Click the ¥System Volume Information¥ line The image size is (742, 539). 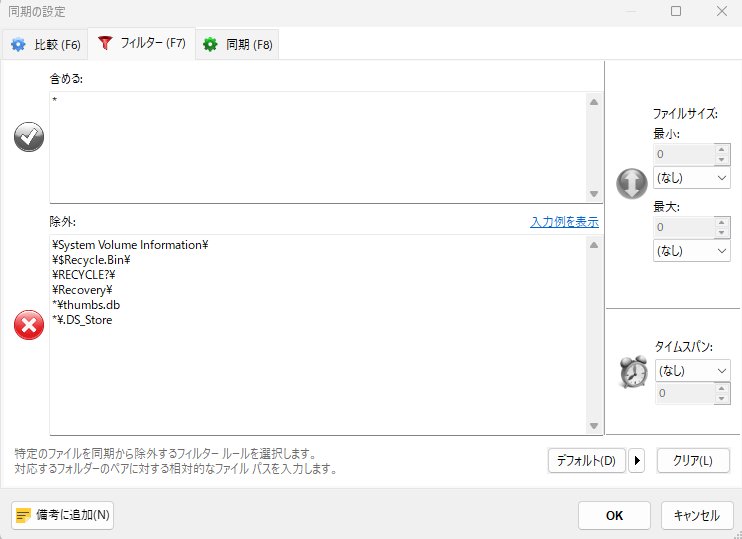130,245
